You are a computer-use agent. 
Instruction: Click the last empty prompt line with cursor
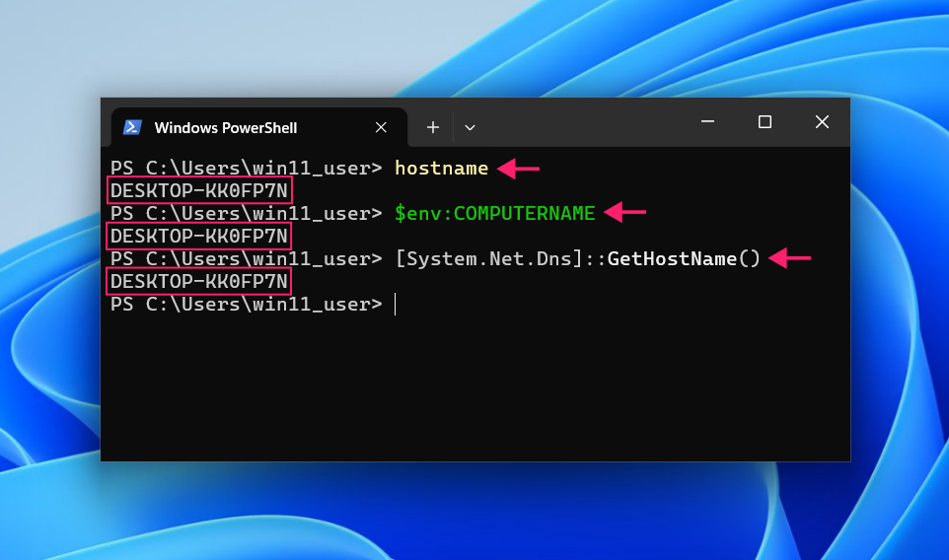(253, 305)
